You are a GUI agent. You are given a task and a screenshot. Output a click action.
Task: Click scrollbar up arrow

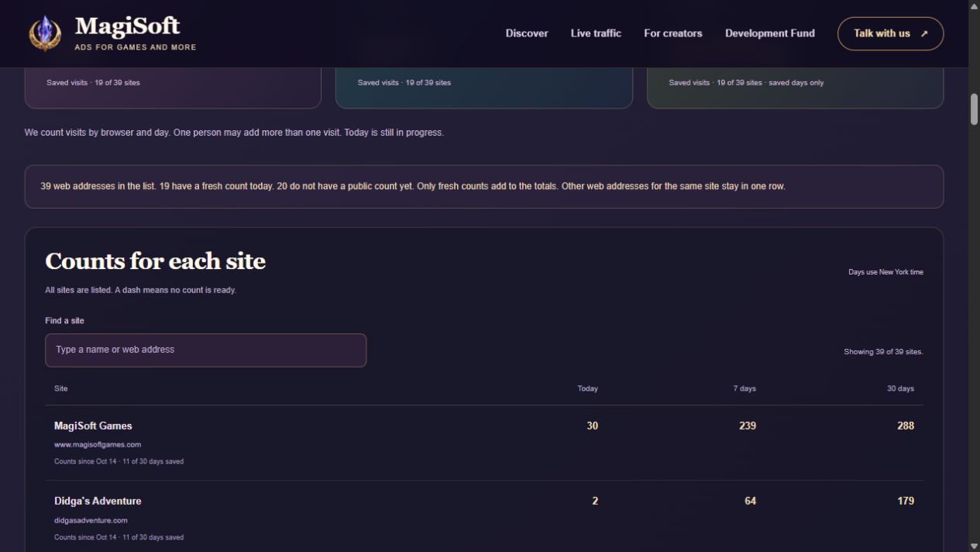click(x=974, y=5)
